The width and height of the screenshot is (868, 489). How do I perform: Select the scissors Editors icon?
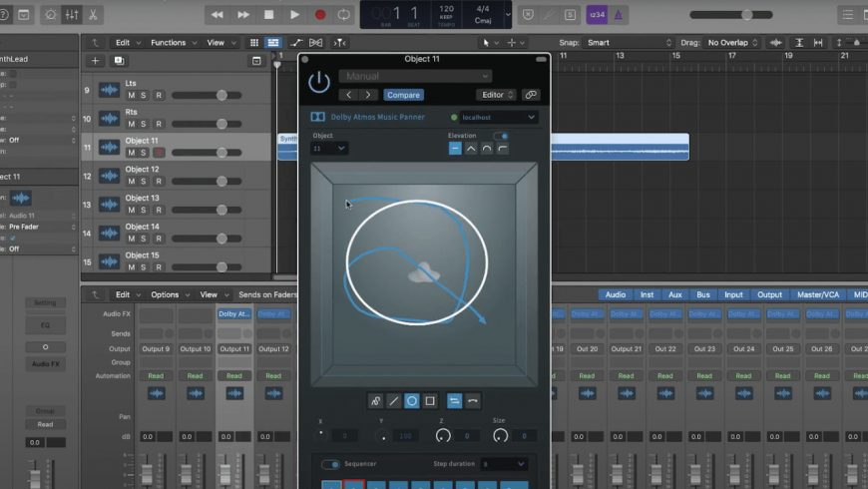[x=93, y=15]
